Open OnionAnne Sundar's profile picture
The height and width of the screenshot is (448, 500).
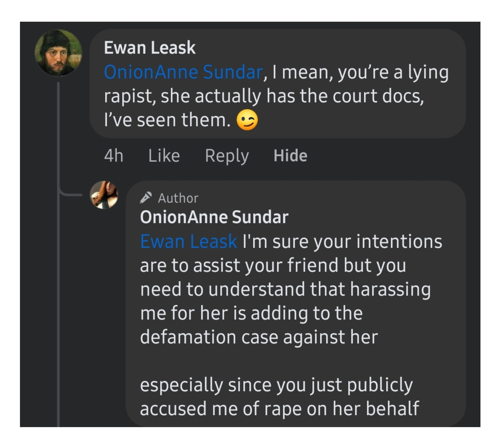pos(104,195)
